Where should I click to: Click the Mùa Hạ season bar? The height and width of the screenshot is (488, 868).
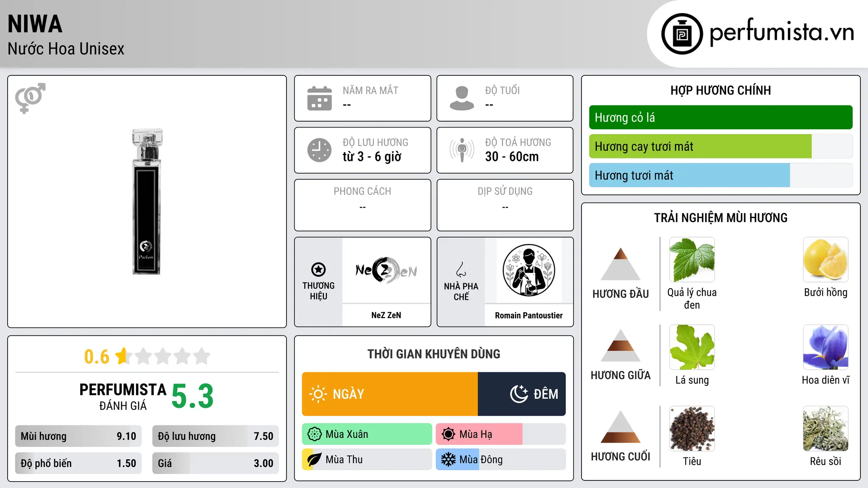pyautogui.click(x=501, y=434)
